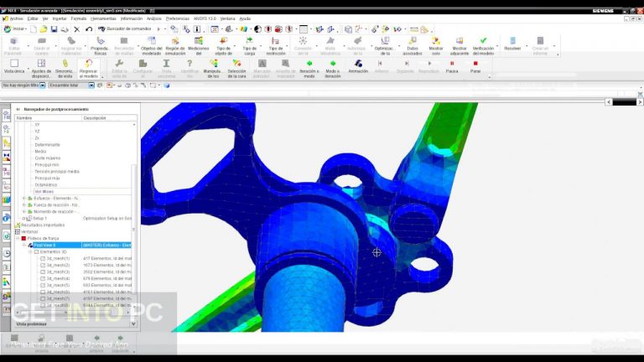Stop the animation with Parar

point(475,66)
